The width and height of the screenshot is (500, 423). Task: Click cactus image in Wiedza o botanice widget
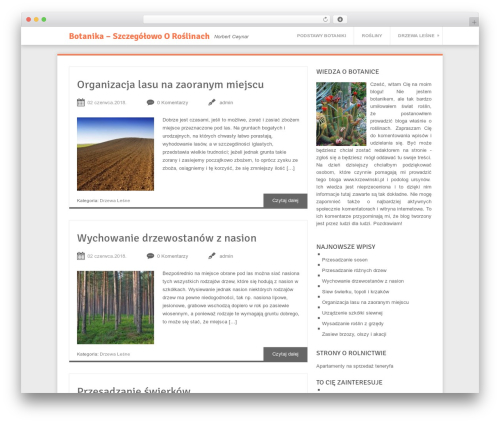tap(341, 114)
